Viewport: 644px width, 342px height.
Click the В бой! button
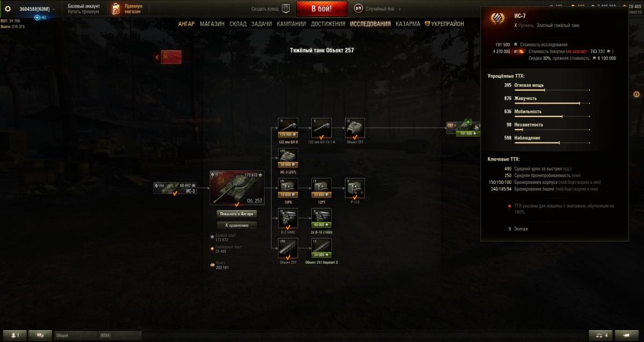click(x=322, y=9)
